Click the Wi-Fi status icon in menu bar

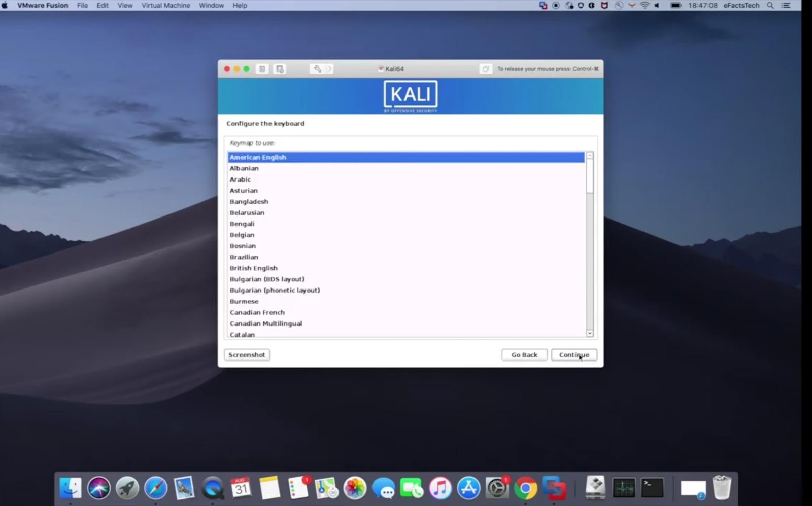(x=645, y=6)
